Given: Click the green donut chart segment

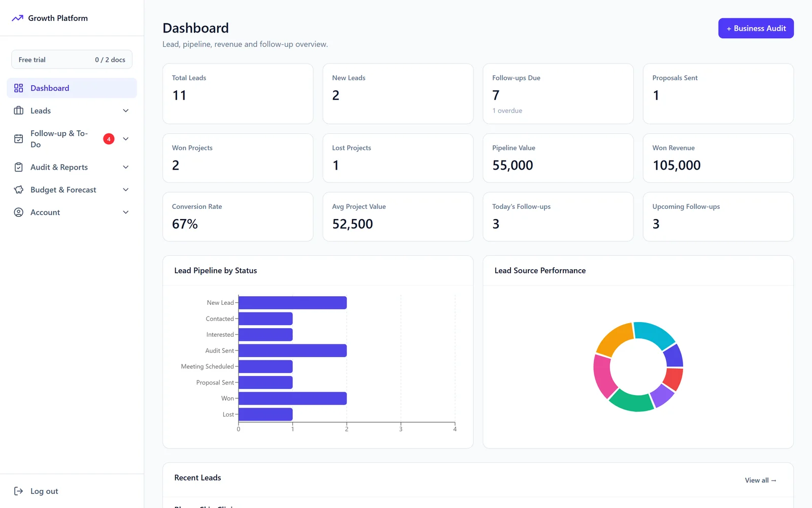Looking at the screenshot, I should tap(632, 401).
